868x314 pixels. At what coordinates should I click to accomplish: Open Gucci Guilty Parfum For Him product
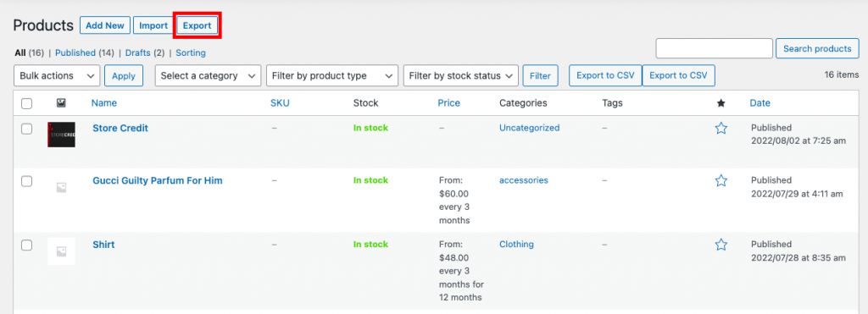point(157,180)
